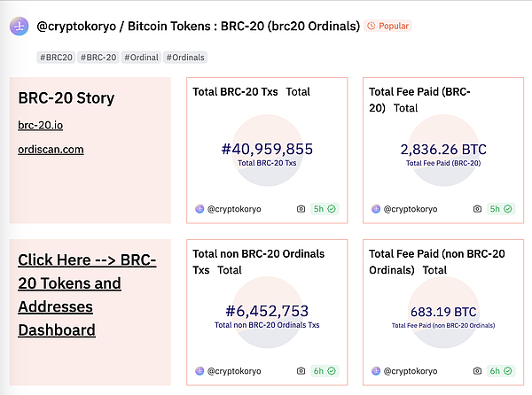
Task: Click author avatar on Total Fee Paid BRC-20 card
Action: [376, 209]
